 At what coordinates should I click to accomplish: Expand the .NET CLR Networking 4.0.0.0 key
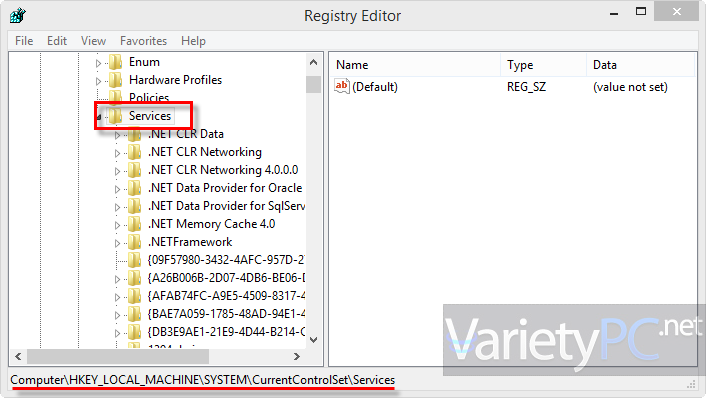[117, 172]
